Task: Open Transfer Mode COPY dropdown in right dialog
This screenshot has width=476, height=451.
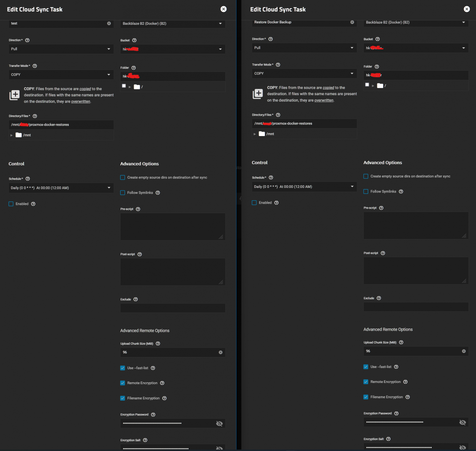Action: pos(305,73)
